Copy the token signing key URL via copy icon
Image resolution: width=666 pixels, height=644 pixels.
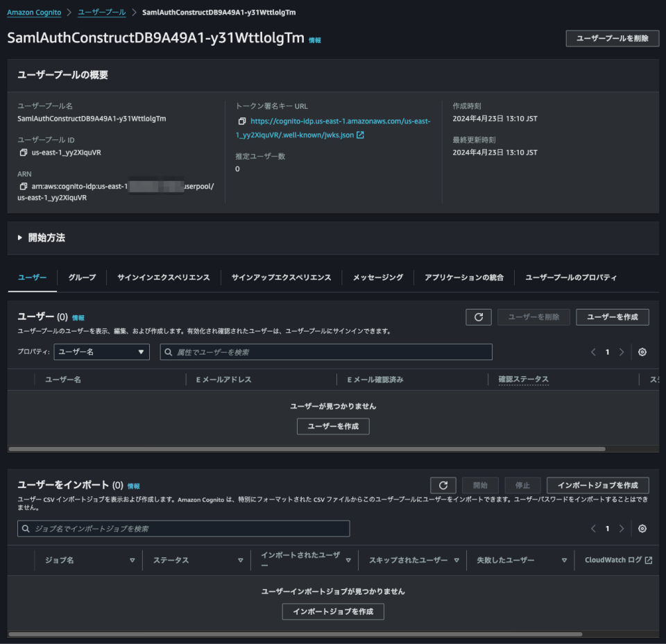(241, 120)
